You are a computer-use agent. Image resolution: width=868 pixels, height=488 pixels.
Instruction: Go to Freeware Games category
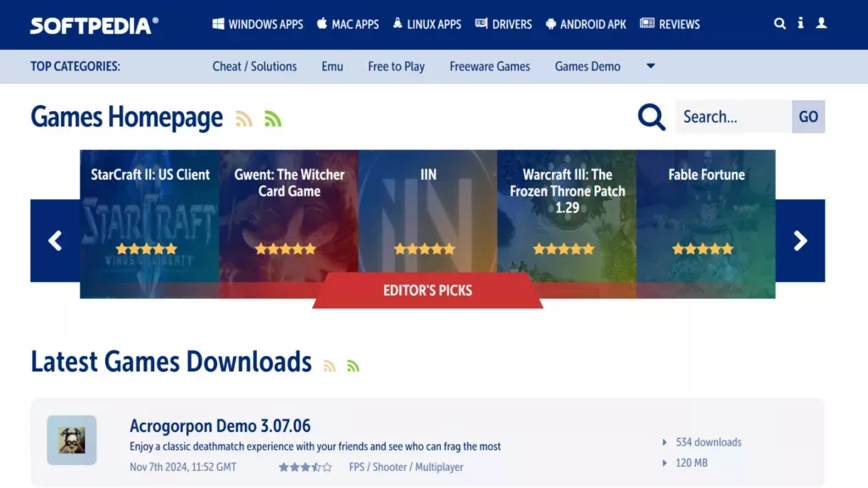pyautogui.click(x=490, y=66)
